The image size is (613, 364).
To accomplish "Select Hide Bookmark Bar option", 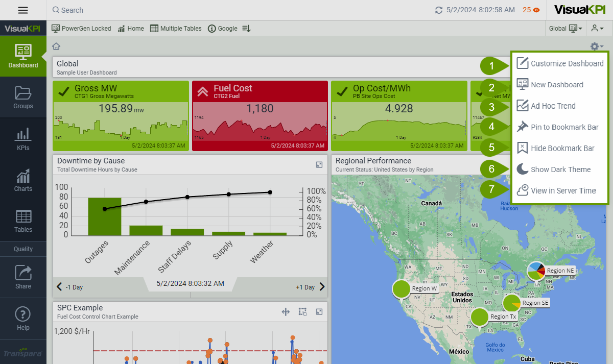I will 562,148.
